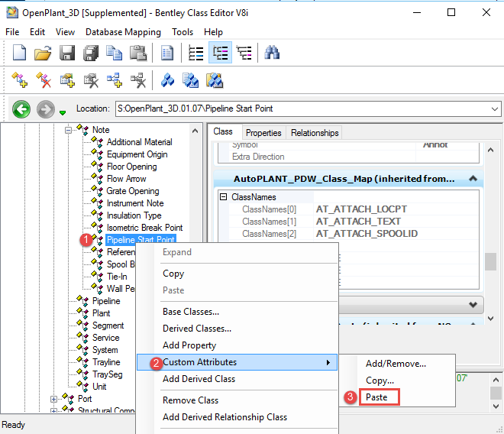Expand the collapsed gray section chevron
Image resolution: width=504 pixels, height=434 pixels.
(473, 305)
